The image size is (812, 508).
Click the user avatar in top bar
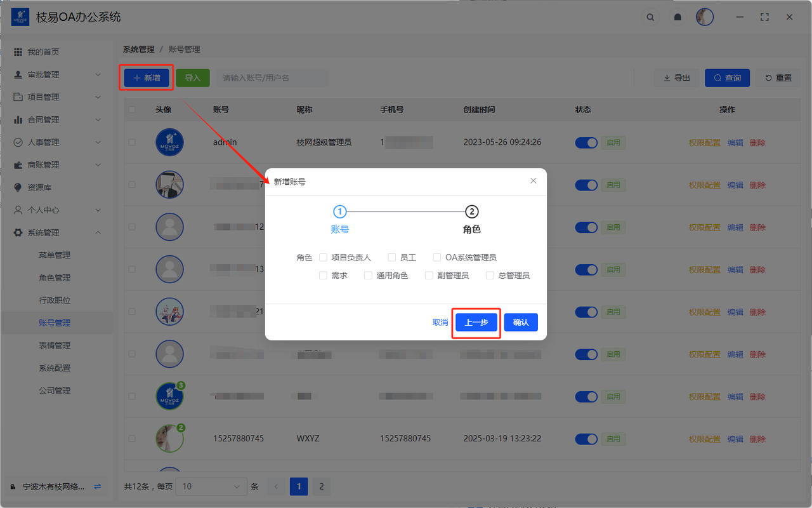(704, 17)
